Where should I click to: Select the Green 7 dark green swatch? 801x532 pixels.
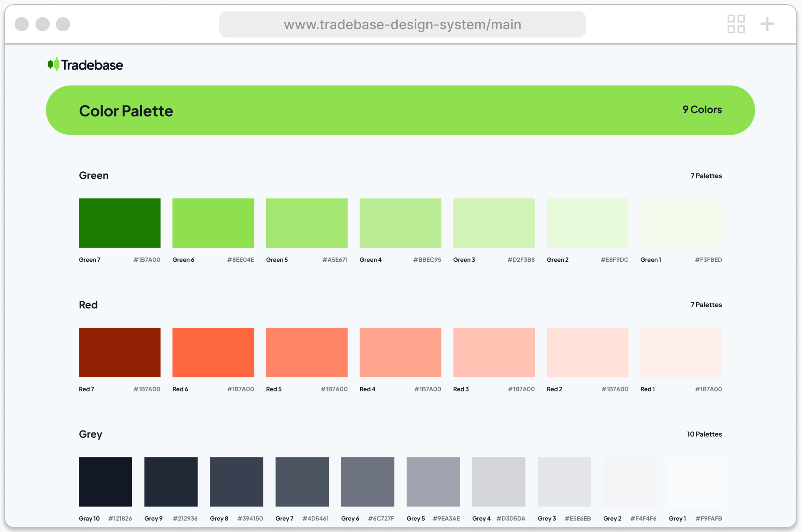(120, 223)
